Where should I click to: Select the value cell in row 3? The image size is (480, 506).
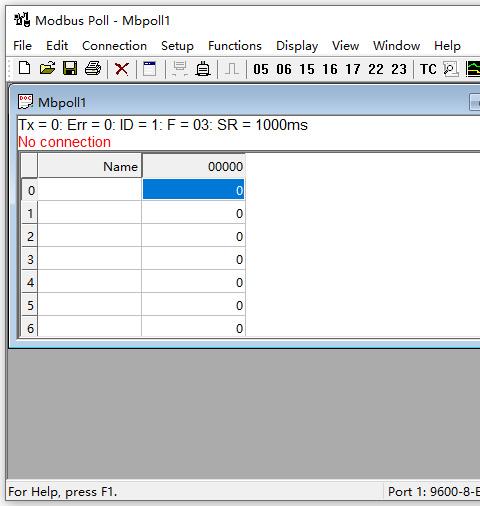(193, 259)
